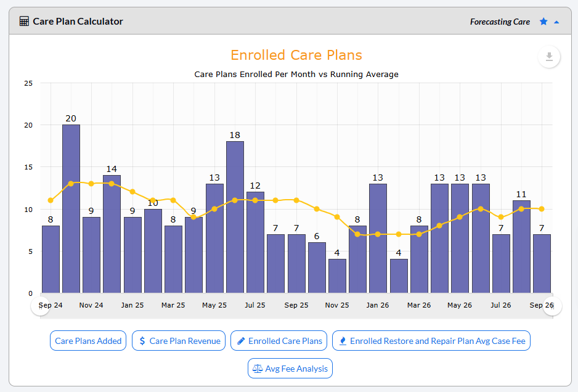This screenshot has width=578, height=392.
Task: Click the dollar sign icon
Action: click(142, 341)
